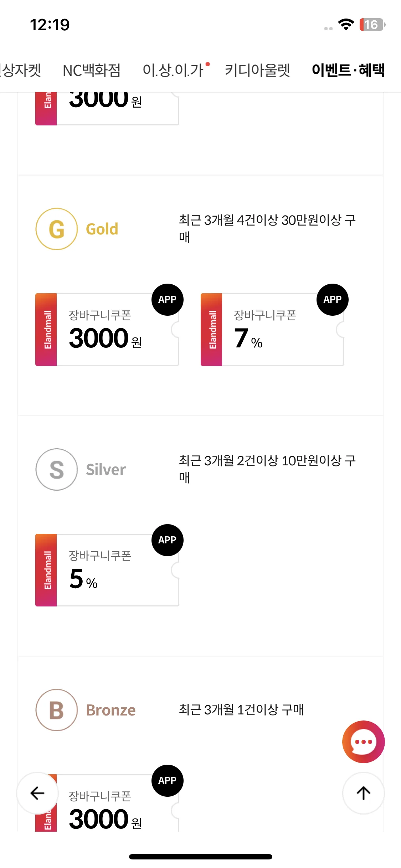This screenshot has height=868, width=401.
Task: Open the 이.상.이.가 tab
Action: pyautogui.click(x=173, y=70)
